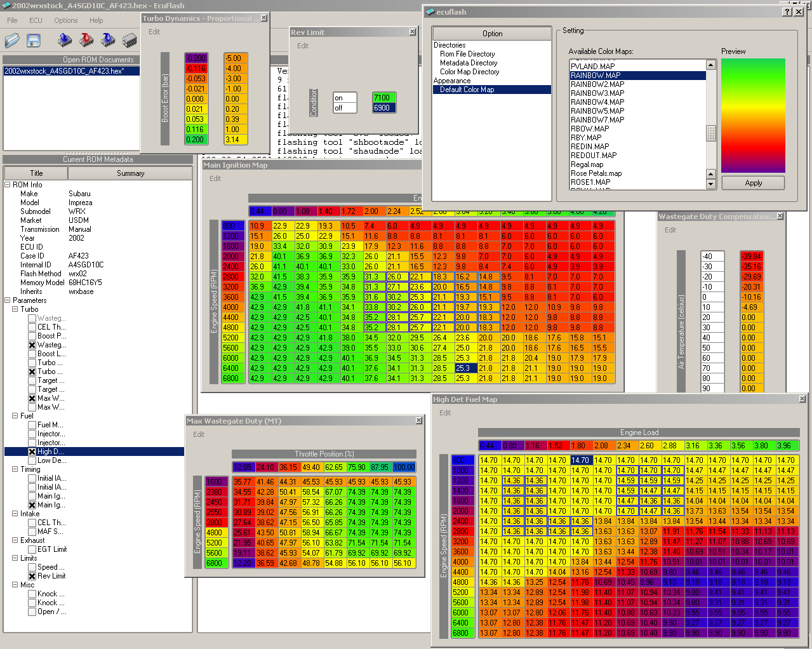Click the gray stacked-chips toolbar icon
This screenshot has height=649, width=812.
click(130, 41)
